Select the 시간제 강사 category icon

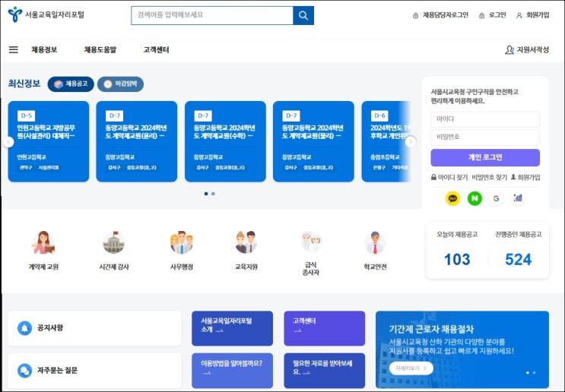[114, 242]
